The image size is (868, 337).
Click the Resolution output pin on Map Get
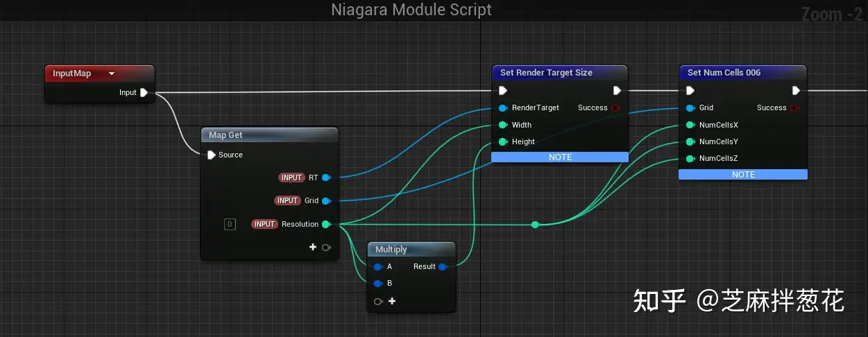[x=325, y=224]
